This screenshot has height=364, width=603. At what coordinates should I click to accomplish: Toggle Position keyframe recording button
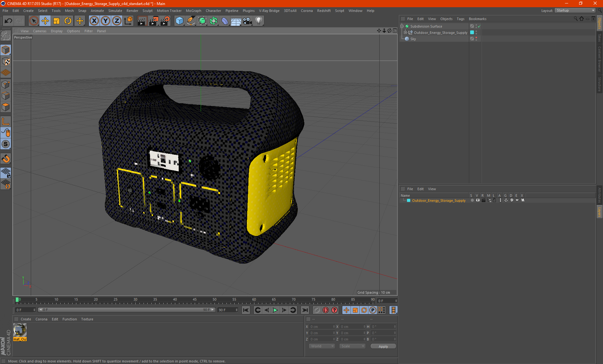346,310
